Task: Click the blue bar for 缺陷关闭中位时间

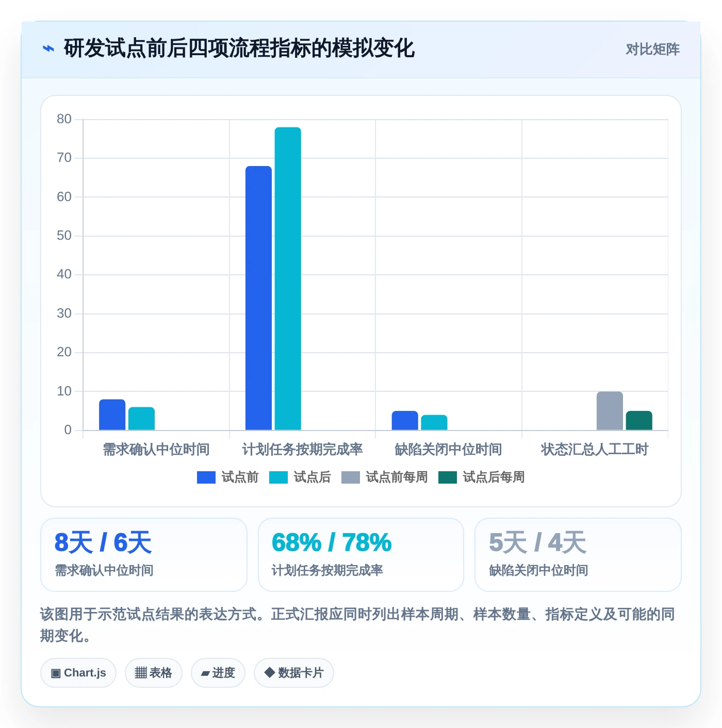Action: click(405, 420)
